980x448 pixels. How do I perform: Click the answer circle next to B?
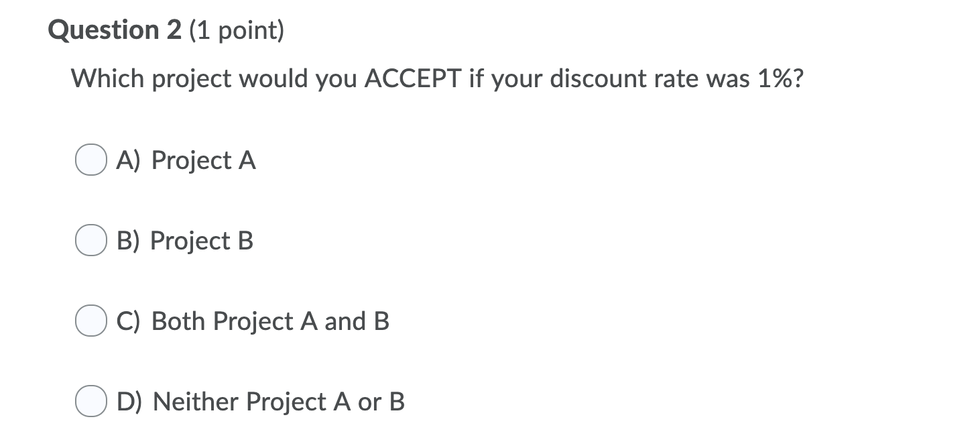click(90, 240)
